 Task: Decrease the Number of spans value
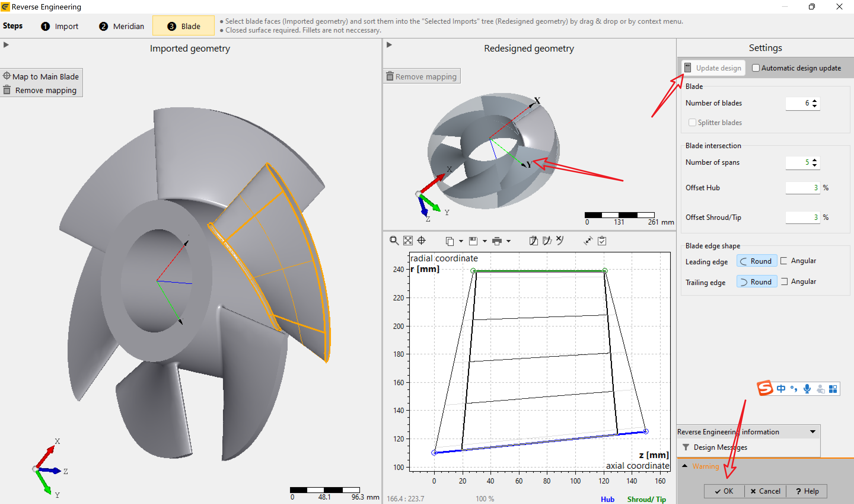(815, 165)
